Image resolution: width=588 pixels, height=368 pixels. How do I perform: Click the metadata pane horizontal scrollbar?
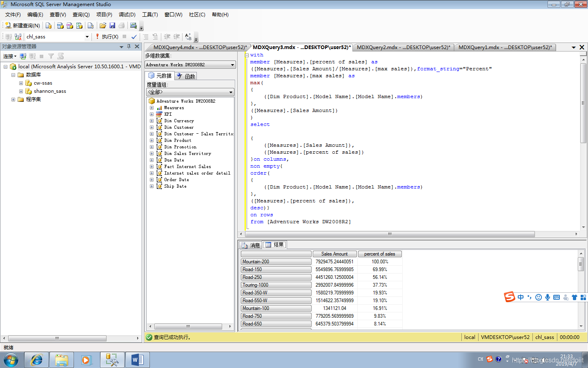[x=188, y=327]
